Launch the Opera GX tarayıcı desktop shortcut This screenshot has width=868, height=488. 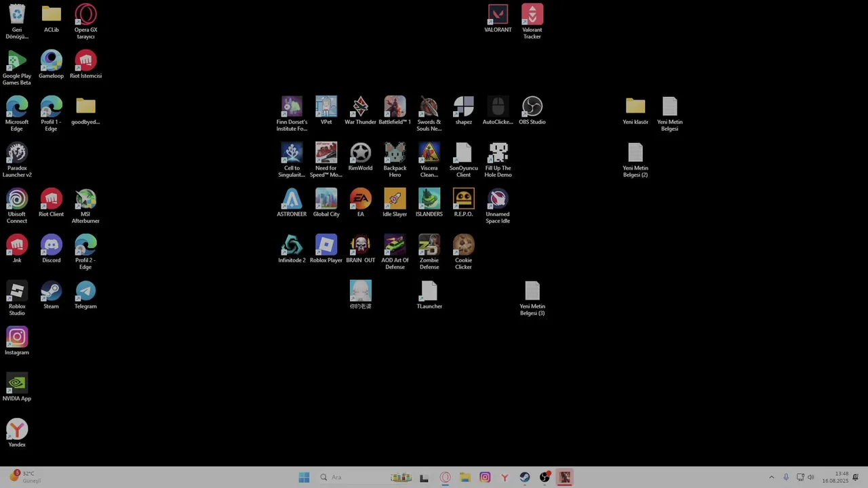tap(85, 15)
